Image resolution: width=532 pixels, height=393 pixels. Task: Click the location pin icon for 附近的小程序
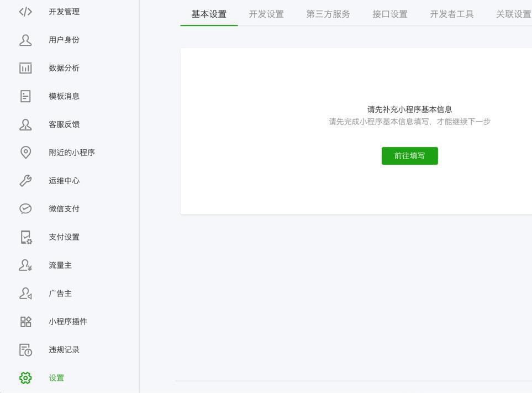pos(25,153)
